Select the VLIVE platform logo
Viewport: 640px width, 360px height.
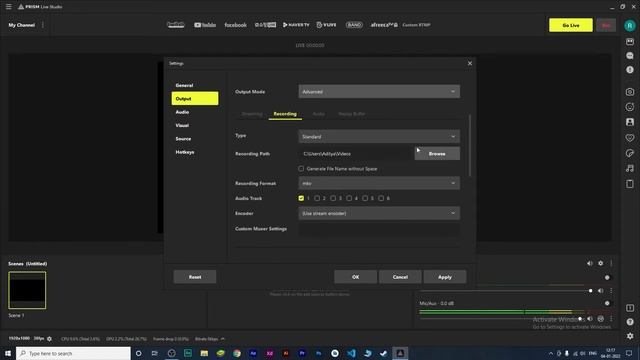[x=327, y=25]
